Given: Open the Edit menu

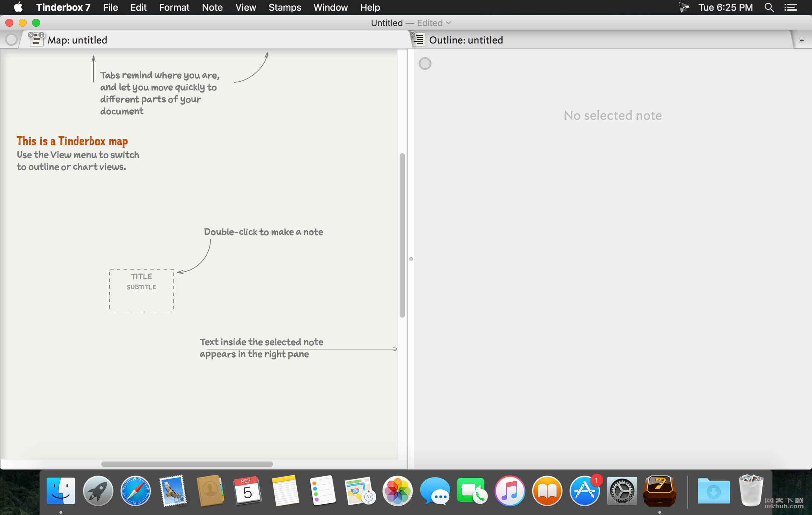Looking at the screenshot, I should (138, 7).
